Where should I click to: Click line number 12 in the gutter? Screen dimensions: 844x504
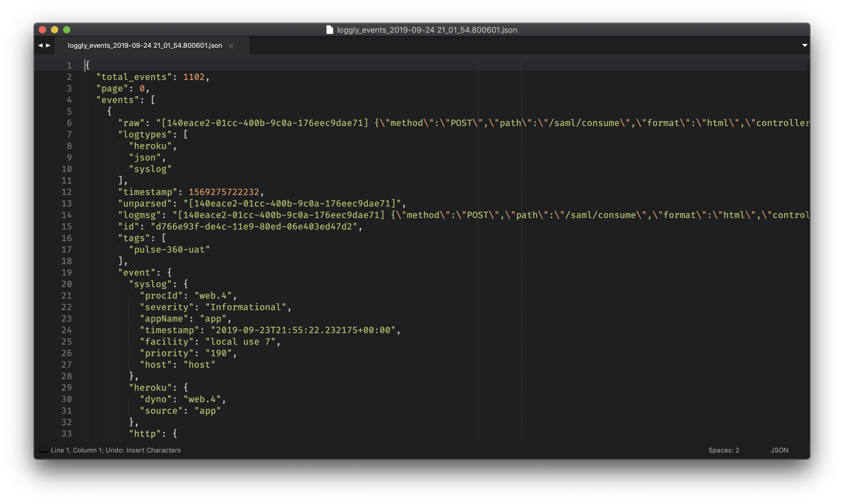(x=67, y=192)
